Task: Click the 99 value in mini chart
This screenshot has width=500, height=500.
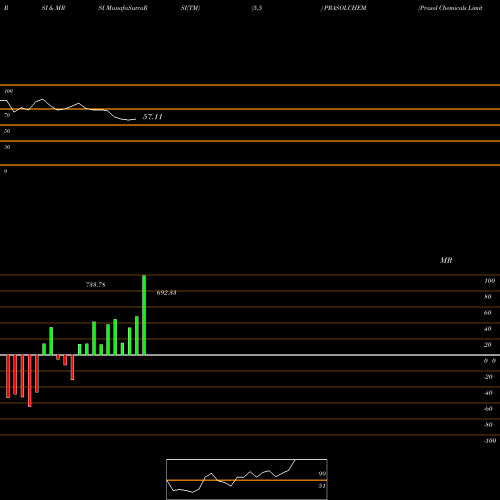Action: pyautogui.click(x=322, y=474)
